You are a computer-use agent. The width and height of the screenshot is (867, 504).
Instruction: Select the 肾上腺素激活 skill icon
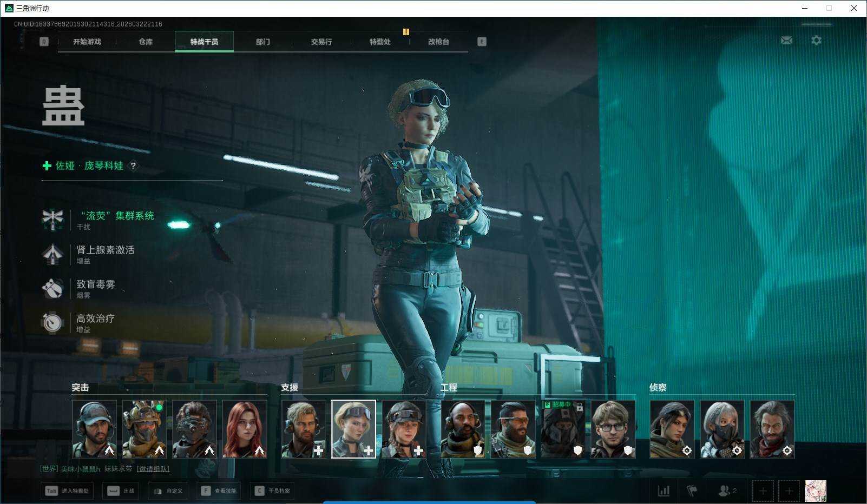(x=53, y=254)
